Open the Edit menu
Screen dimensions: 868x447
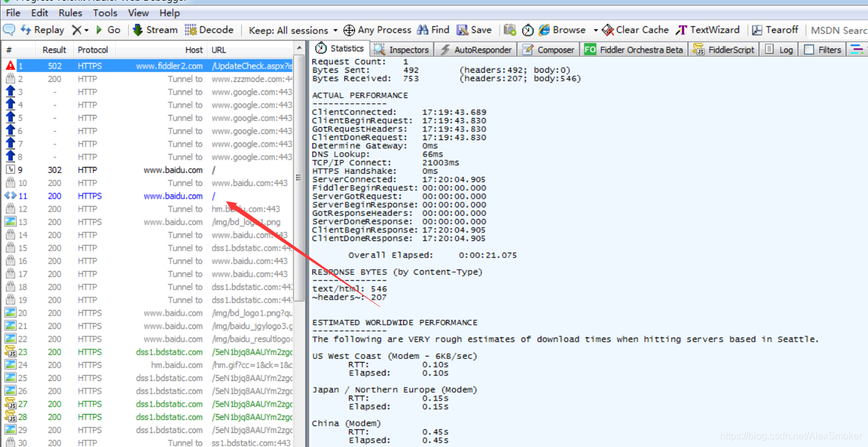[40, 13]
